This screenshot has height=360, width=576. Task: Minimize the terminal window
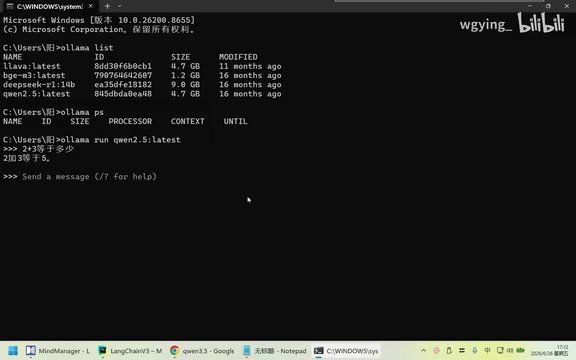click(530, 6)
